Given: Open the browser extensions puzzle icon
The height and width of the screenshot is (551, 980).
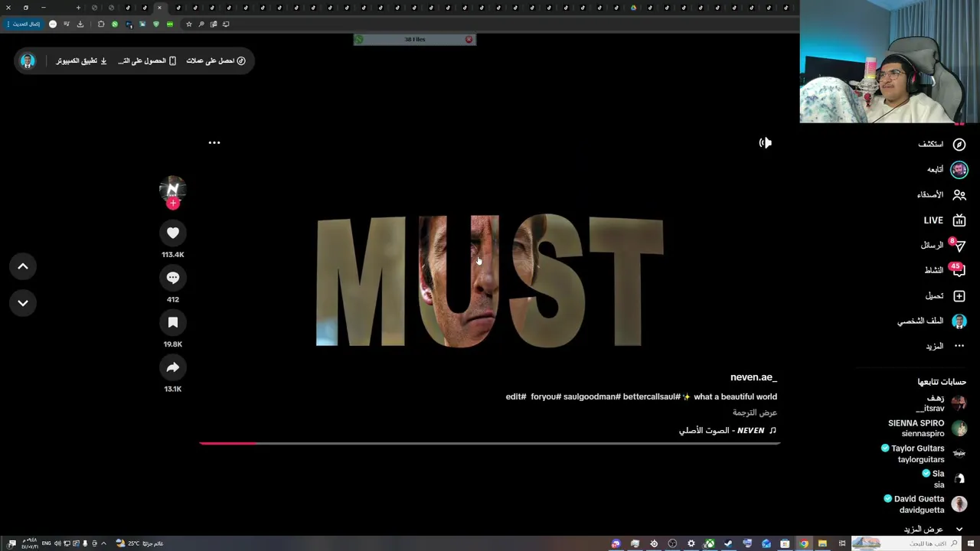Looking at the screenshot, I should click(101, 24).
